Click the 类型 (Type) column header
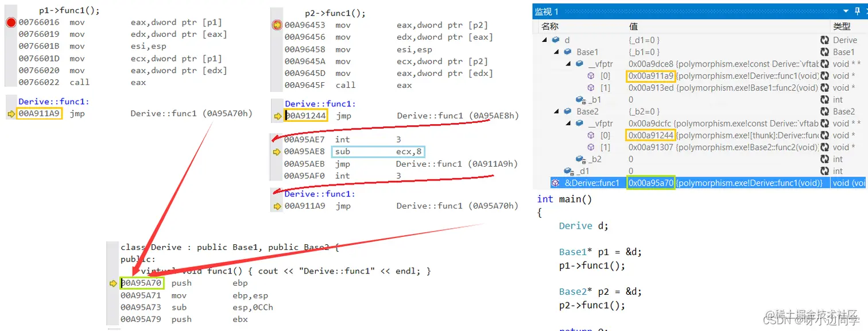 pos(842,26)
